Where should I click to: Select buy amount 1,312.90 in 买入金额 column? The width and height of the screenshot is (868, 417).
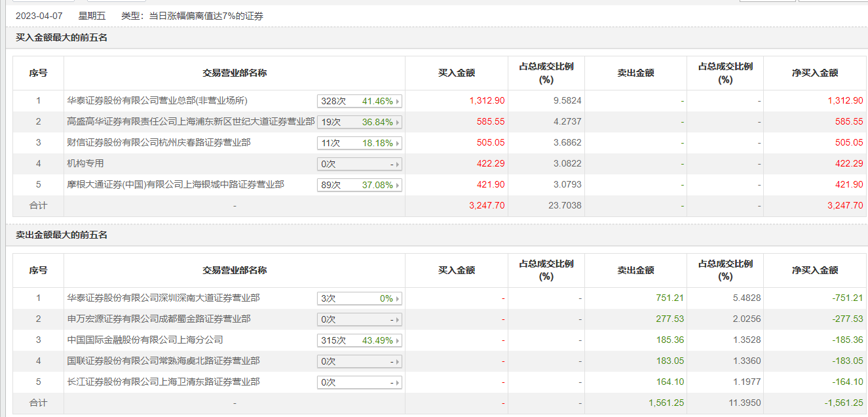click(487, 101)
